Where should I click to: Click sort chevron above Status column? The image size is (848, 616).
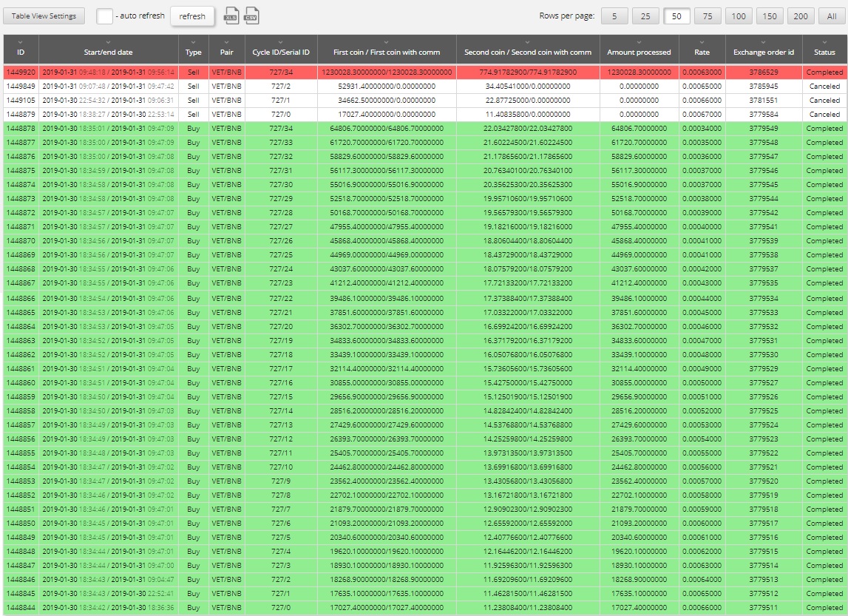[x=824, y=42]
